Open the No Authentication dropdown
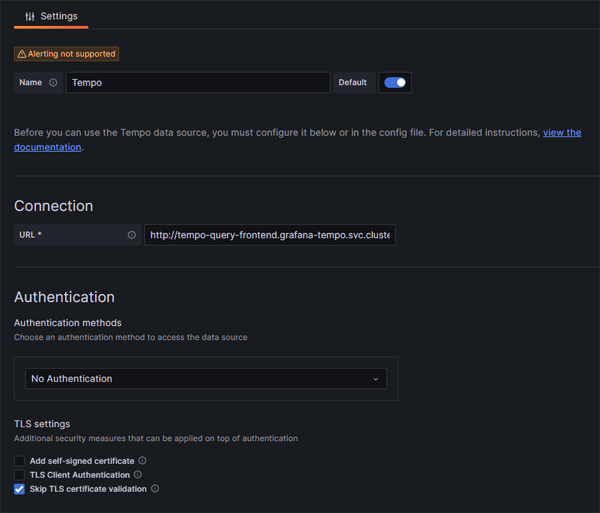 pos(206,379)
